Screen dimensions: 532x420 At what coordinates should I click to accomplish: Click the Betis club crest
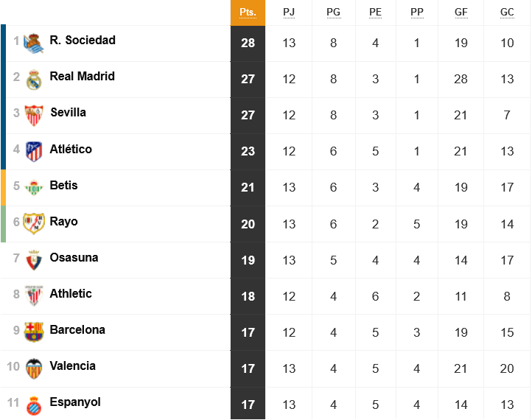tap(34, 188)
